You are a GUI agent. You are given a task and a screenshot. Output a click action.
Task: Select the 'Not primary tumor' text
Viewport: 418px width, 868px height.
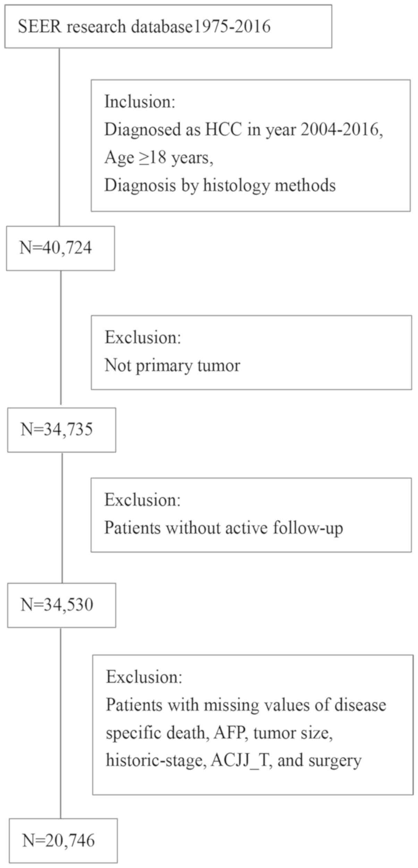tap(172, 365)
